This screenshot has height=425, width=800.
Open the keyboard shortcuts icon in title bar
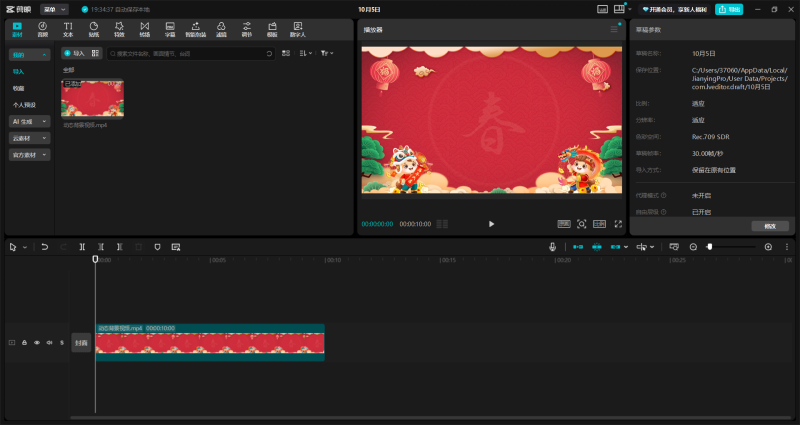click(x=603, y=9)
